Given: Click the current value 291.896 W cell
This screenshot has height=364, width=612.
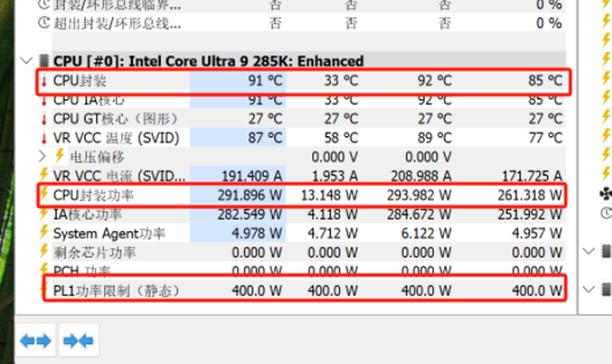Looking at the screenshot, I should pyautogui.click(x=249, y=195).
